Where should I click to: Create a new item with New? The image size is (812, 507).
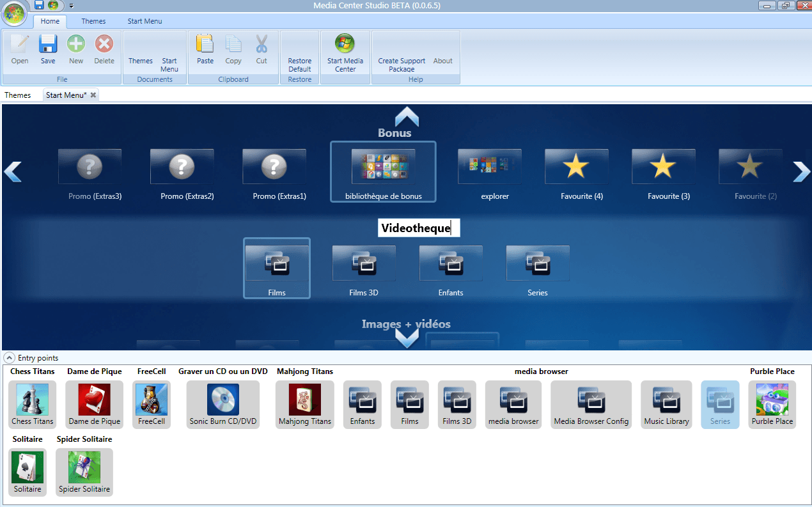[x=76, y=50]
